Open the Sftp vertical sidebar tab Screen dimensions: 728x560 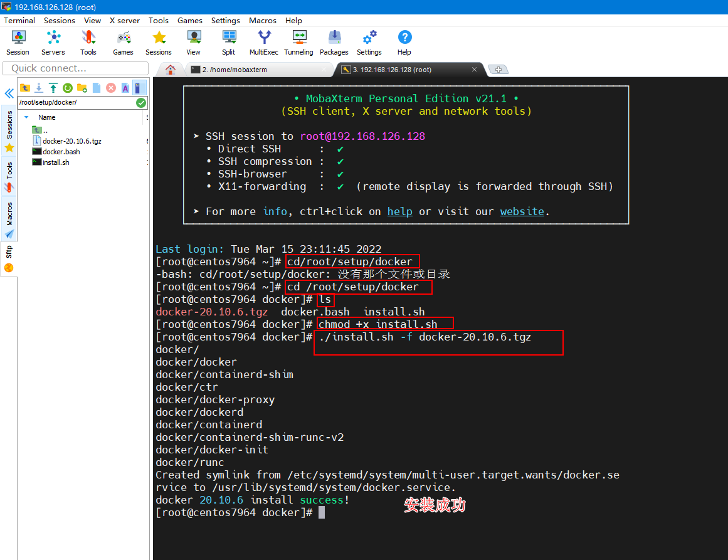pyautogui.click(x=9, y=258)
